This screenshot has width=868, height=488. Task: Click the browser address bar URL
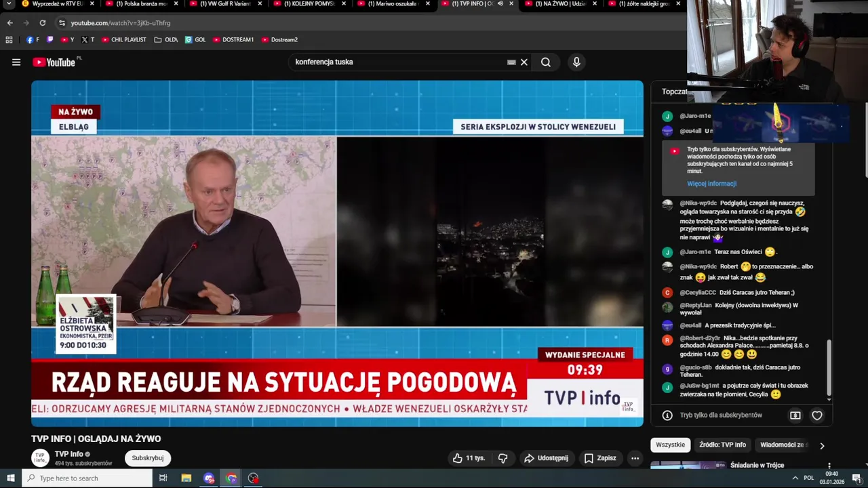121,23
